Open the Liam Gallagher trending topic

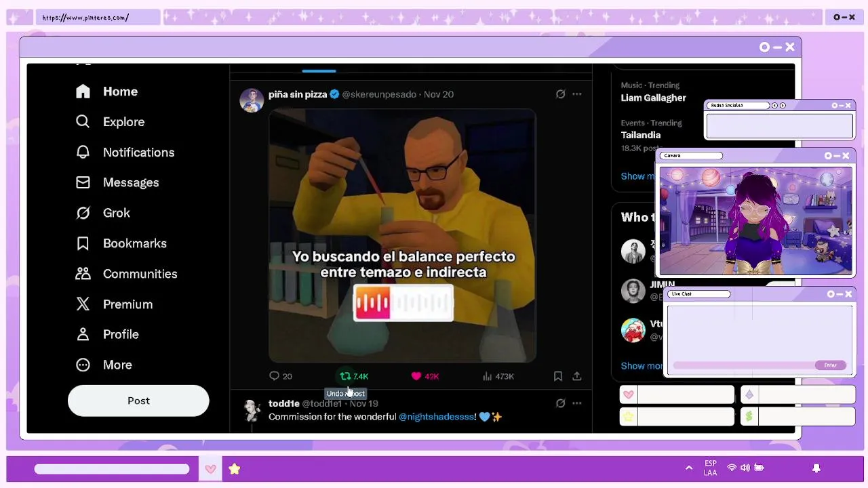[653, 98]
